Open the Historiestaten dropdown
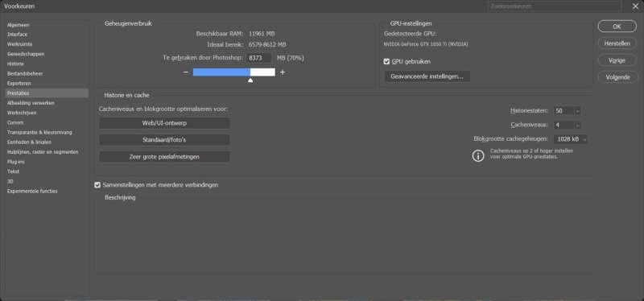This screenshot has height=301, width=644. click(x=568, y=111)
